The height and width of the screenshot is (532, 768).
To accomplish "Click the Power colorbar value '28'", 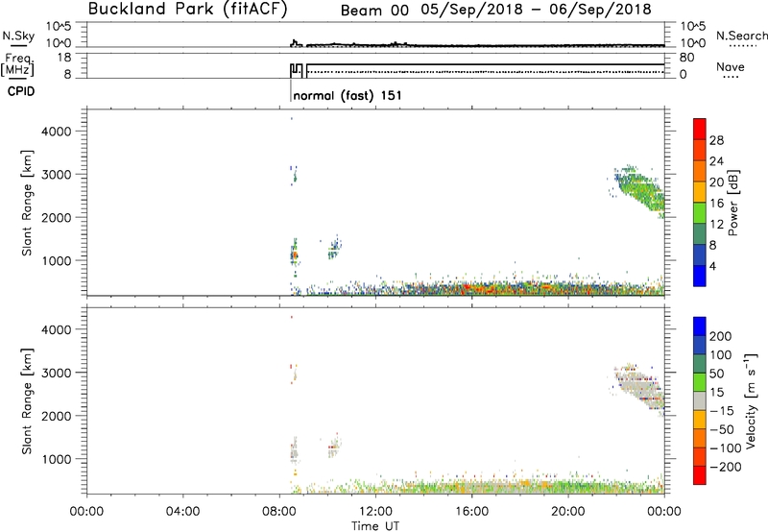I will [716, 140].
